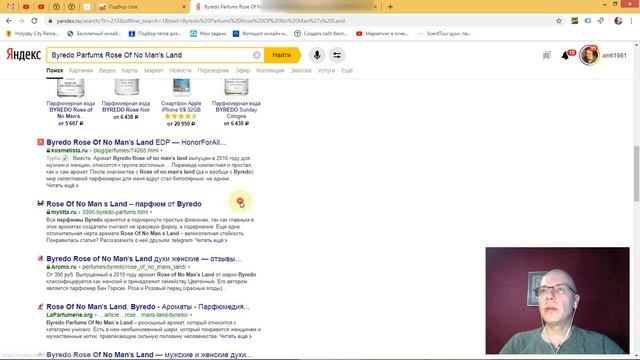This screenshot has width=640, height=360.
Task: Open the Chrome profile avatar in the toolbar
Action: [618, 21]
